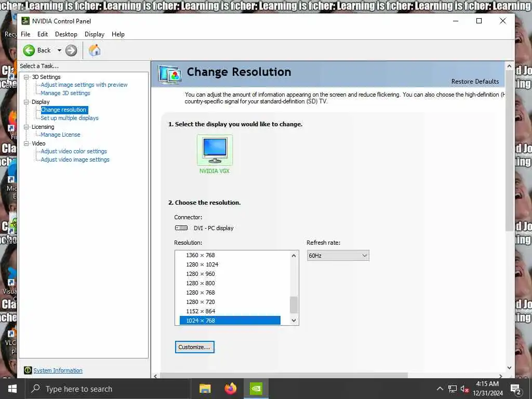Click main panel horizontal scroll right arrow

[501, 376]
